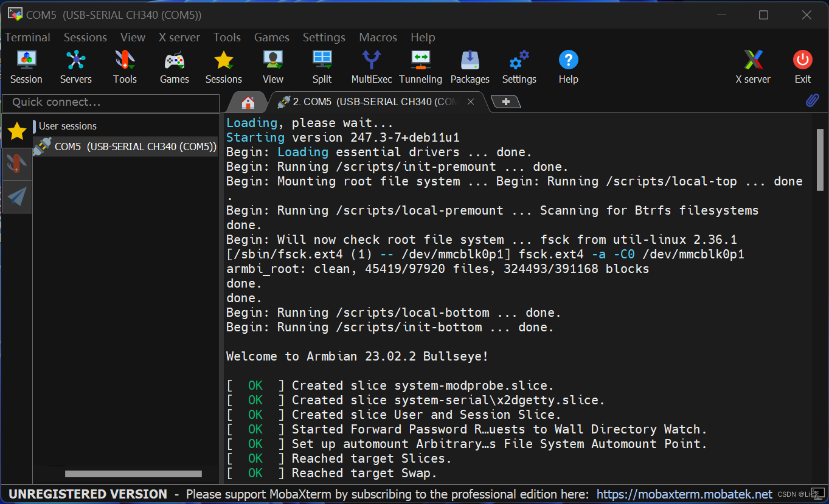Click the MobaXterm title bar app icon

click(x=15, y=15)
